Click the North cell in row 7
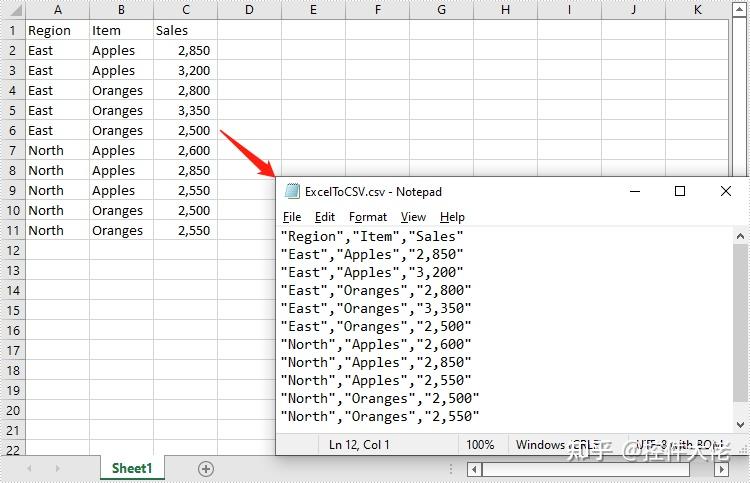The height and width of the screenshot is (483, 750). (x=58, y=151)
